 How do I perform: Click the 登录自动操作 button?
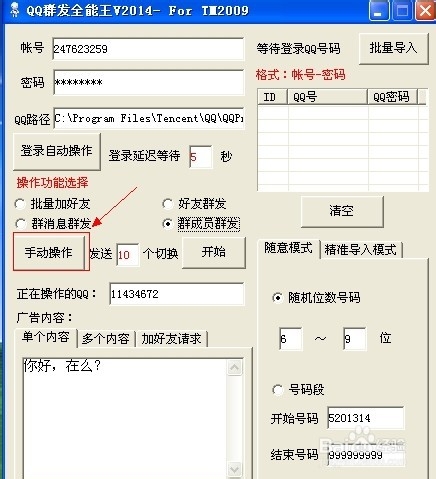(x=57, y=151)
